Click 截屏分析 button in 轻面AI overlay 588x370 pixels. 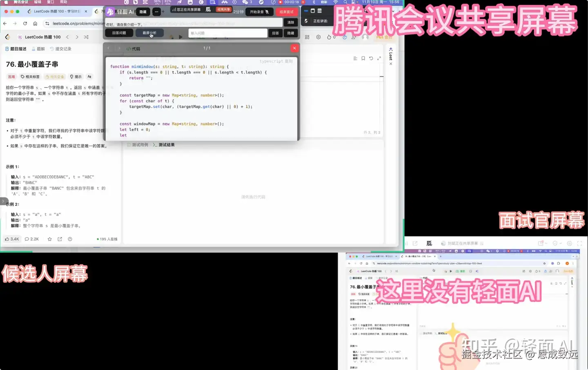click(149, 33)
